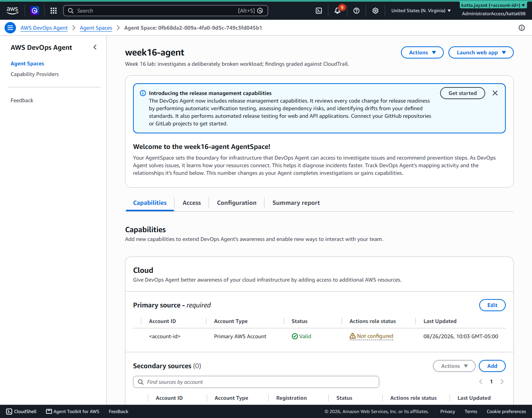Open the services grid menu icon
The height and width of the screenshot is (418, 532).
tap(54, 11)
